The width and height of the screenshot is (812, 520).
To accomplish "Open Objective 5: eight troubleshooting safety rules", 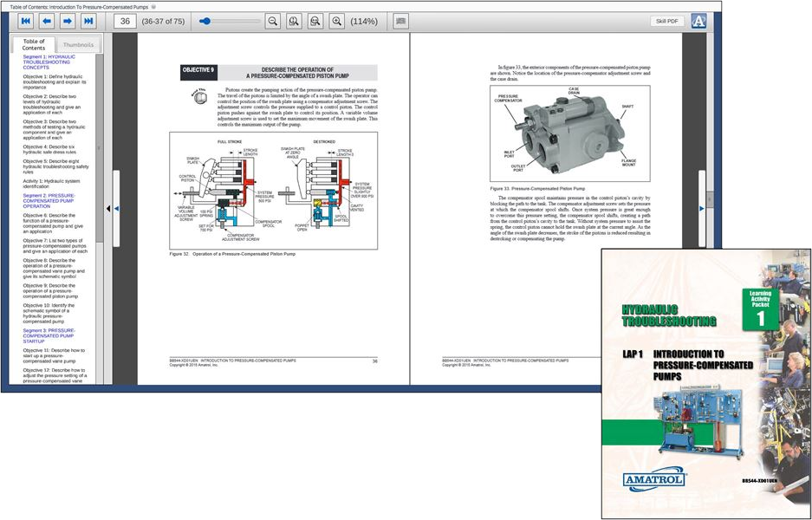I will click(56, 166).
